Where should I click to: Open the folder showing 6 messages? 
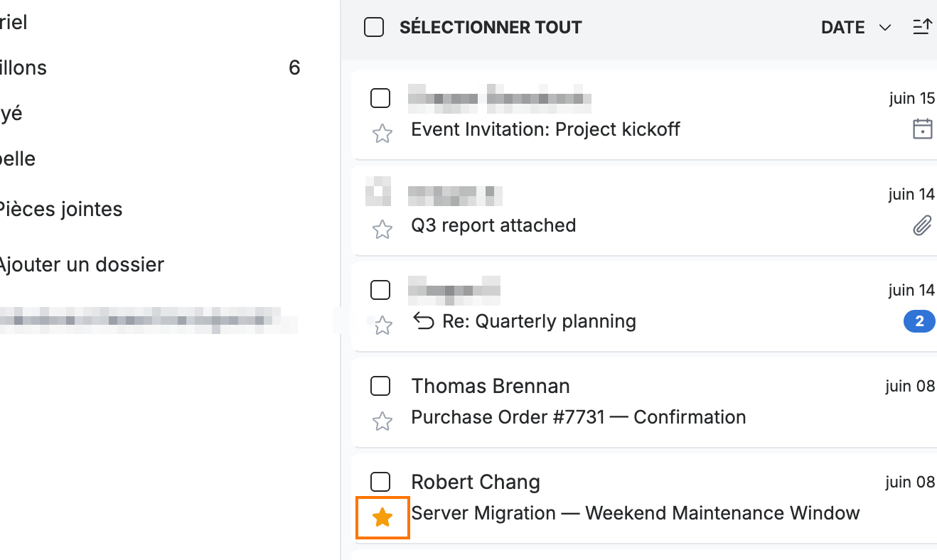[x=150, y=68]
